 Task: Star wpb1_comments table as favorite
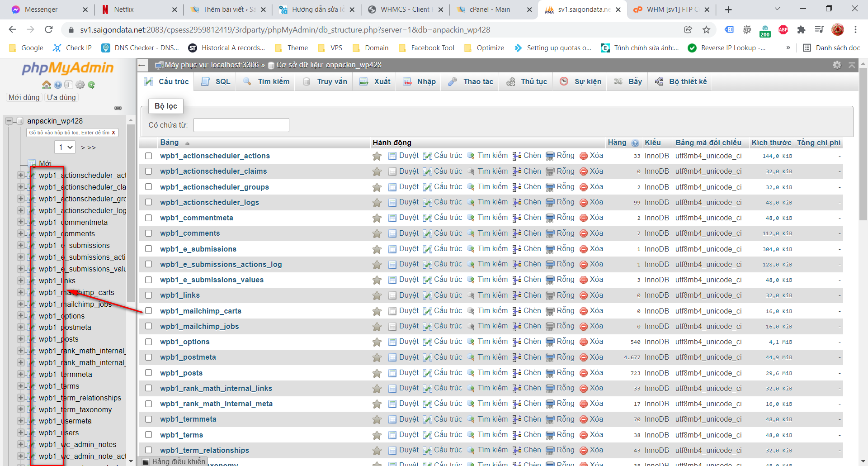tap(377, 233)
